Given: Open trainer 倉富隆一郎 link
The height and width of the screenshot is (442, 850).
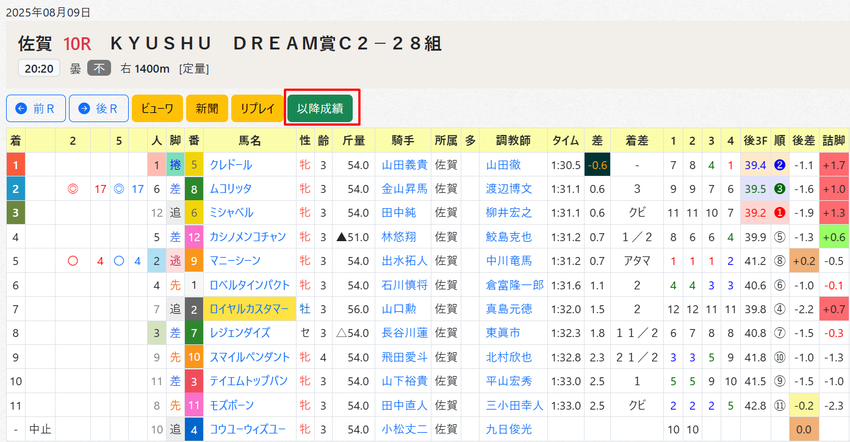Looking at the screenshot, I should click(x=514, y=285).
